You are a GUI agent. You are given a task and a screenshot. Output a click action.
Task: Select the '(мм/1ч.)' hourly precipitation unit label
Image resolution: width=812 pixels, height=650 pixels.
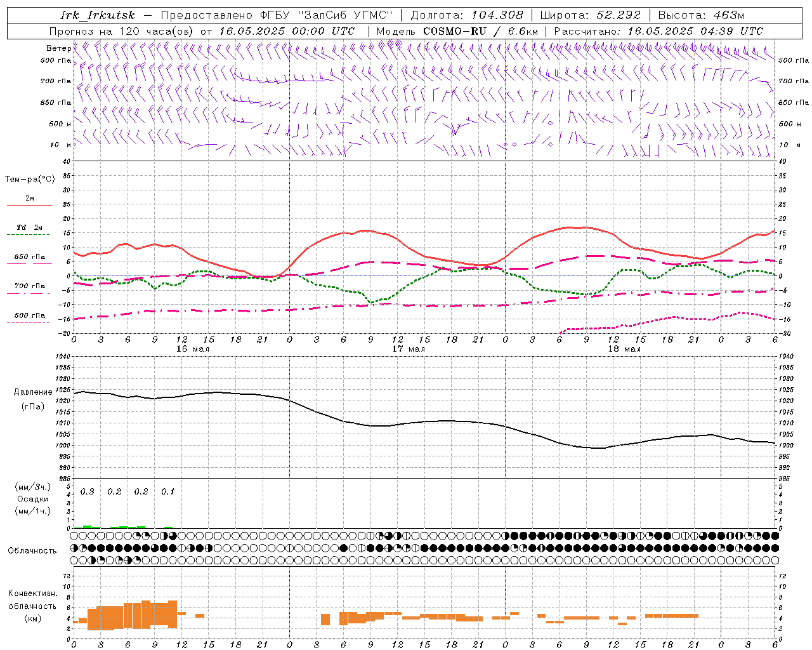click(32, 511)
